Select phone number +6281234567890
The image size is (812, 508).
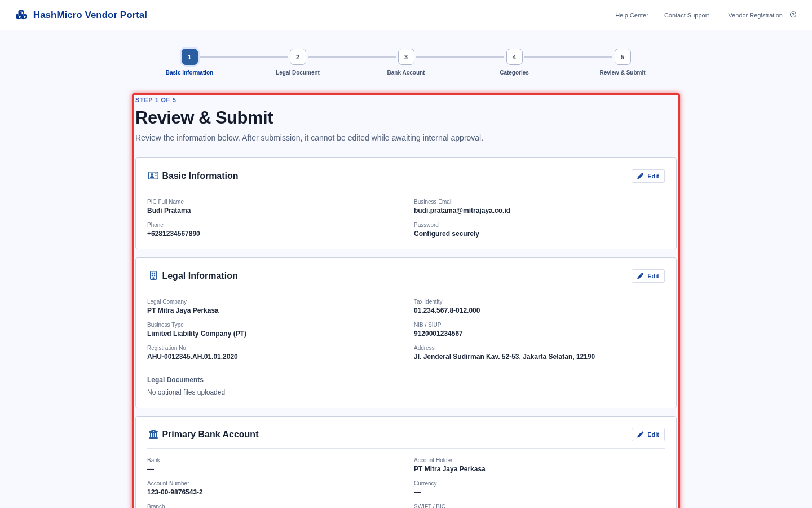click(x=174, y=234)
